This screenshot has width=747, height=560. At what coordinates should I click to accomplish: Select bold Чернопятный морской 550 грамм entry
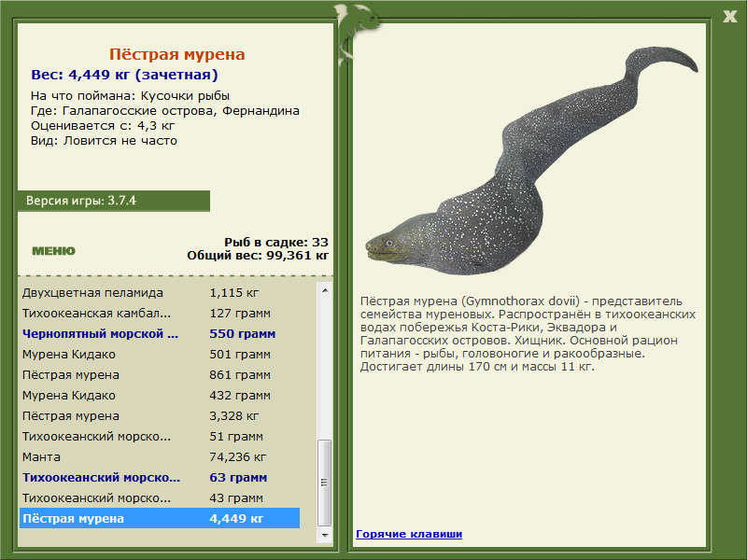(160, 334)
